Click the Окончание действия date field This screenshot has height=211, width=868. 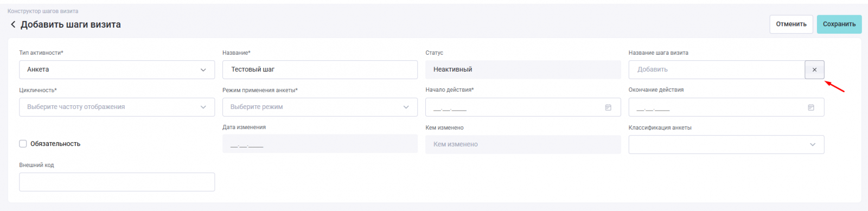pyautogui.click(x=726, y=107)
